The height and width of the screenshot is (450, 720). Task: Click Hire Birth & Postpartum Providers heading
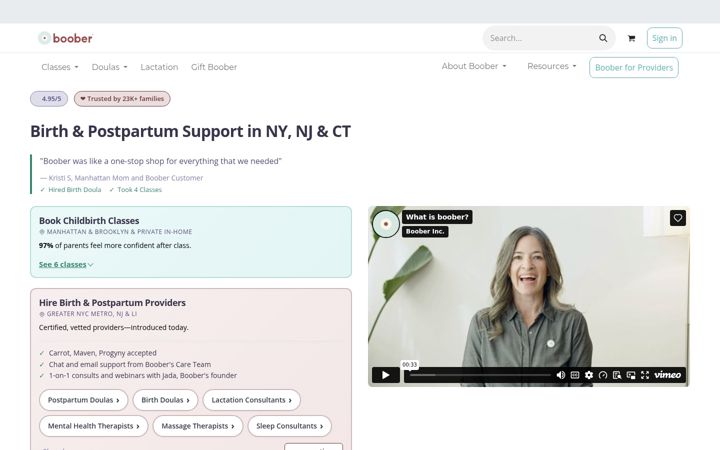click(112, 303)
